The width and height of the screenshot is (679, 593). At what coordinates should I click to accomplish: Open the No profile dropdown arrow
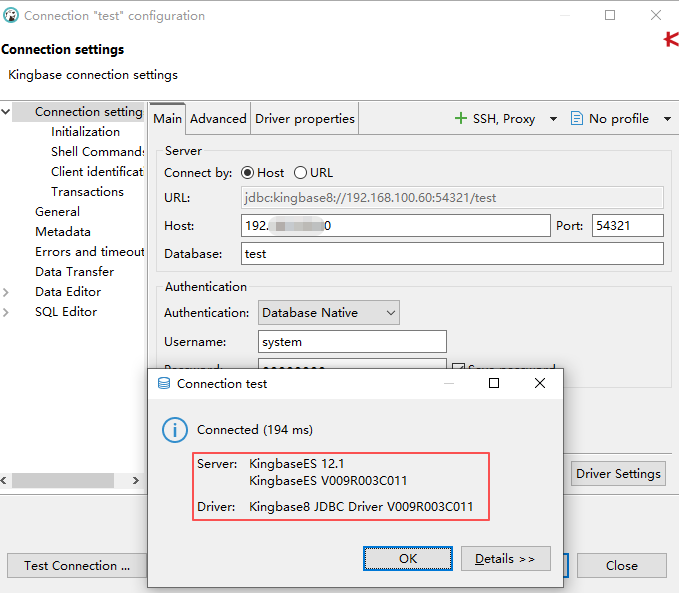667,119
